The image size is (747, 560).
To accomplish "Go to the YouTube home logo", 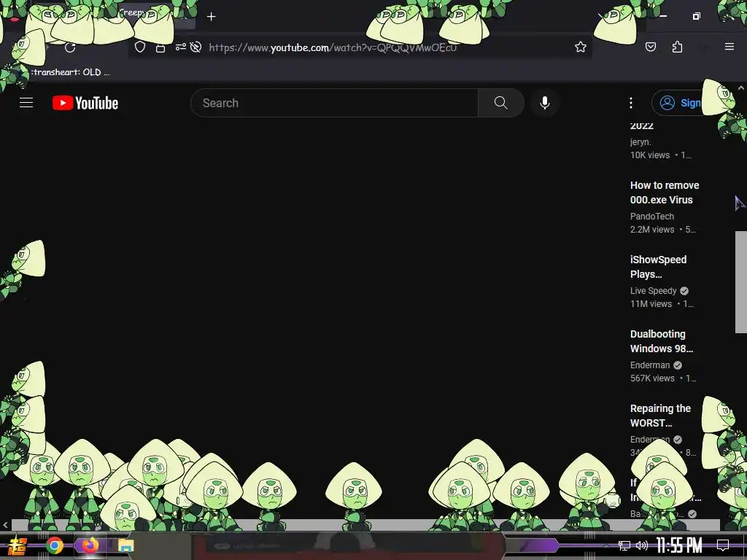I will tap(85, 103).
